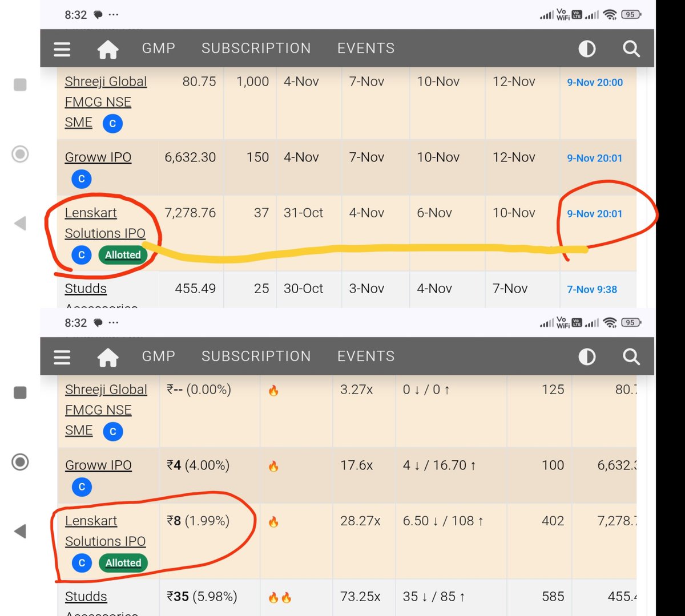The height and width of the screenshot is (616, 685).
Task: Select 30-Oct date in Studds row
Action: click(303, 289)
